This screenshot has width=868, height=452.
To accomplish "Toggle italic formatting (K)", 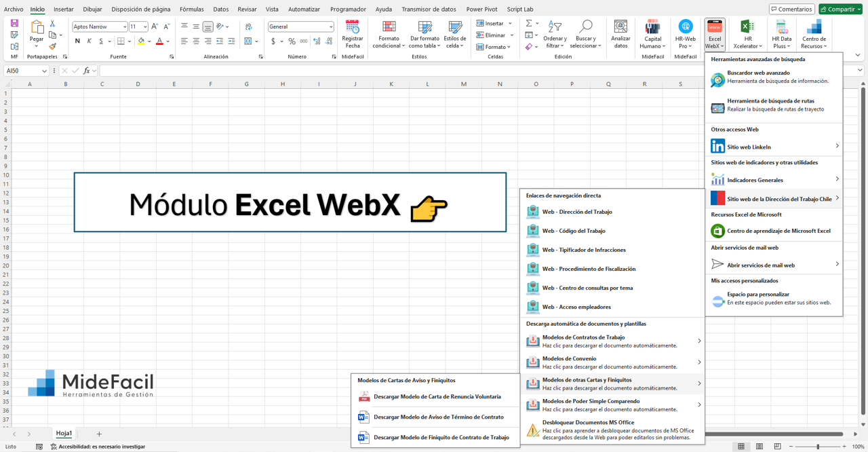I will tap(89, 41).
